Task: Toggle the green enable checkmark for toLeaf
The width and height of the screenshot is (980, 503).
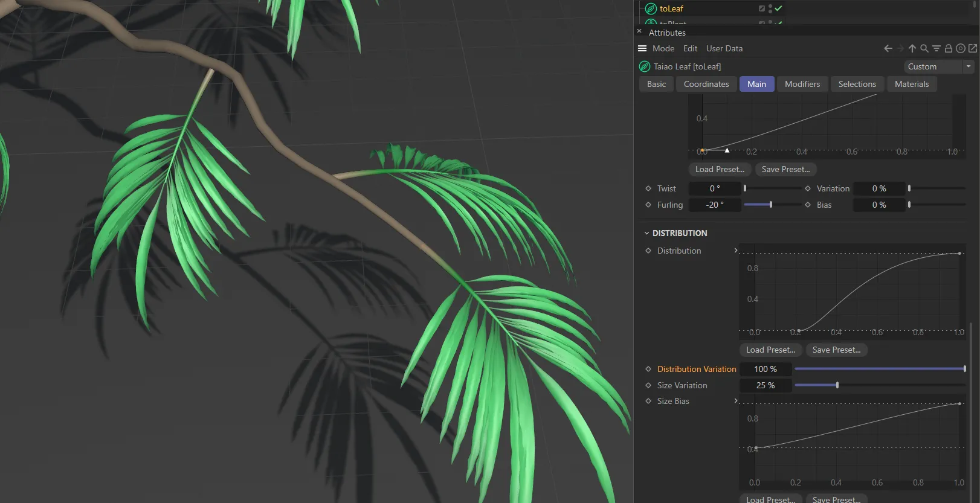Action: click(x=778, y=8)
